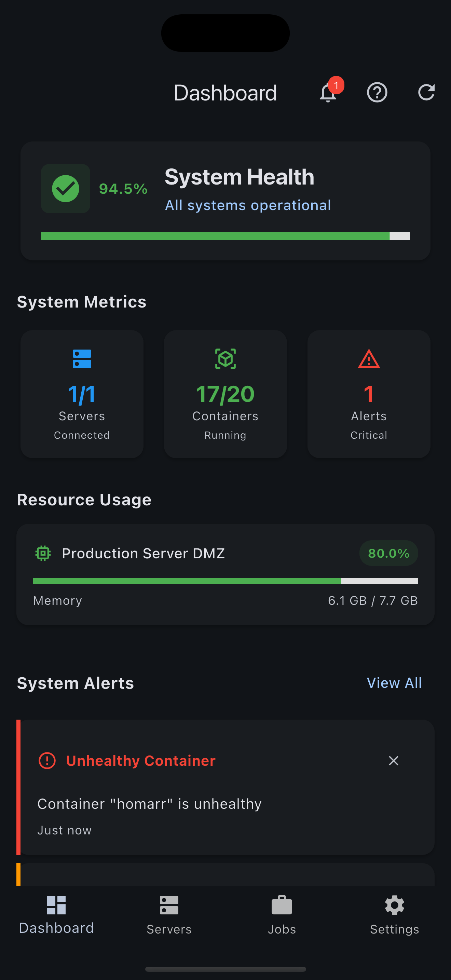This screenshot has width=451, height=980.
Task: Tap the CPU chip icon for Production Server
Action: pyautogui.click(x=43, y=553)
